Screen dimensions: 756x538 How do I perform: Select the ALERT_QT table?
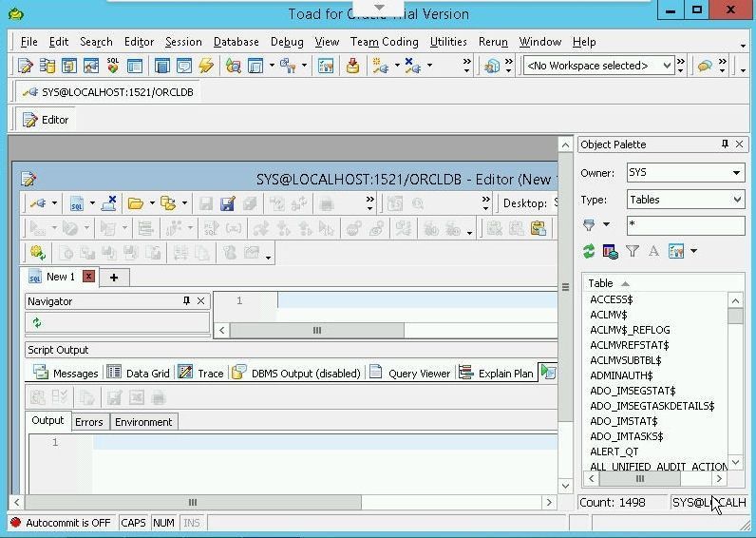pos(614,452)
